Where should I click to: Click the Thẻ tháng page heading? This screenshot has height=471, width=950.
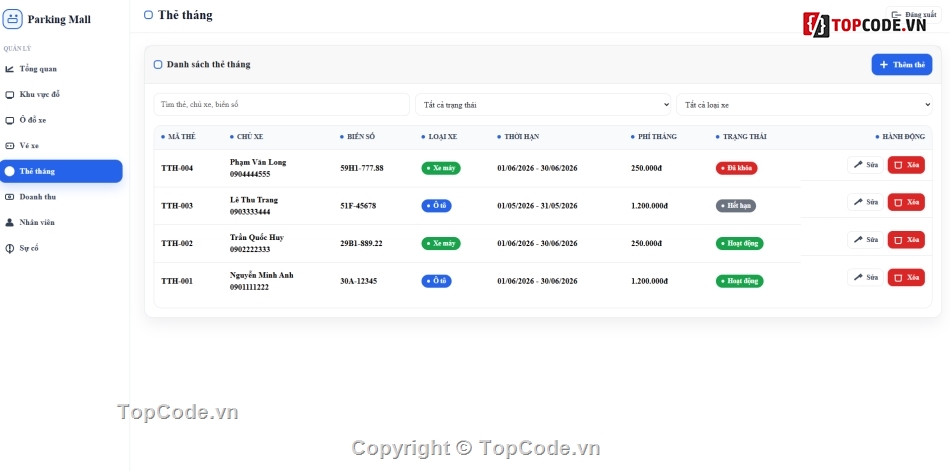tap(185, 15)
